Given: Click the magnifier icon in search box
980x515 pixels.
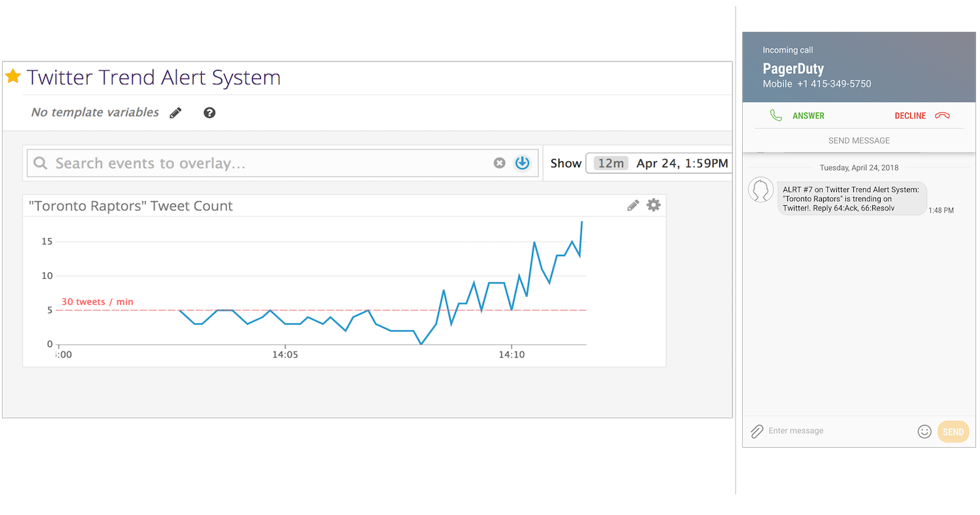Looking at the screenshot, I should pos(41,163).
